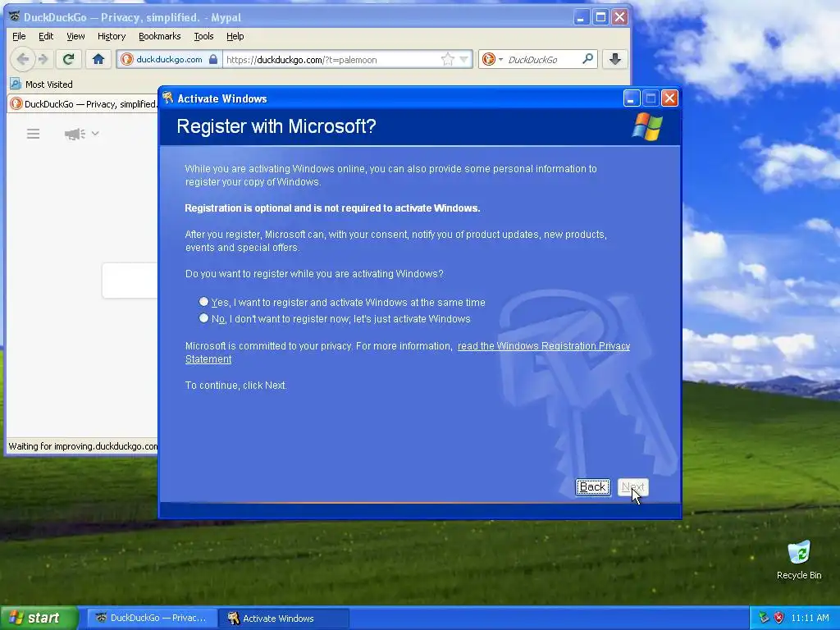Minimize the Activate Windows dialog
This screenshot has width=840, height=630.
pos(632,98)
